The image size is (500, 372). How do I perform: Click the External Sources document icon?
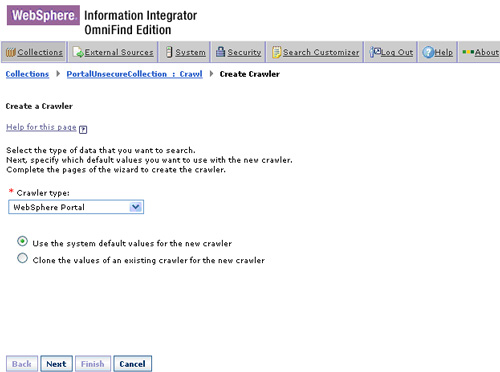[78, 52]
